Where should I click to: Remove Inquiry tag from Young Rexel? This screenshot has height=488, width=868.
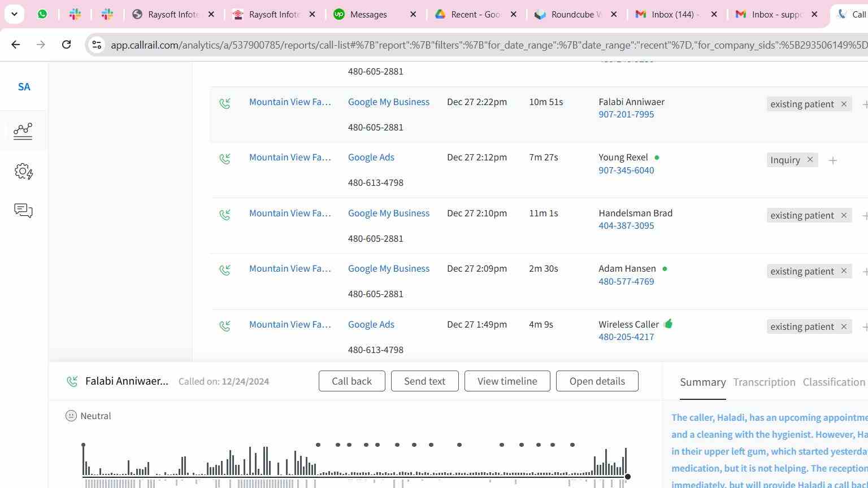coord(810,160)
